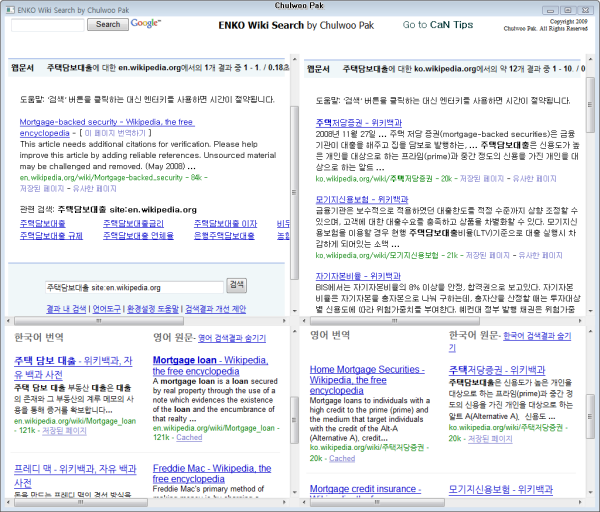The image size is (600, 512).
Task: Open Cached link under Home Mortgage Securities
Action: [x=342, y=458]
